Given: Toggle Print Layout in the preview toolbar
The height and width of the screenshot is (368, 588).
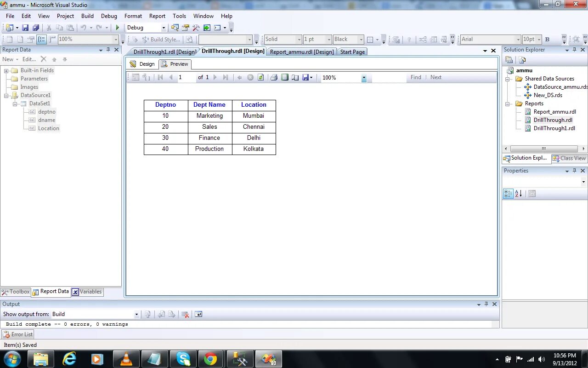Looking at the screenshot, I should (x=285, y=77).
